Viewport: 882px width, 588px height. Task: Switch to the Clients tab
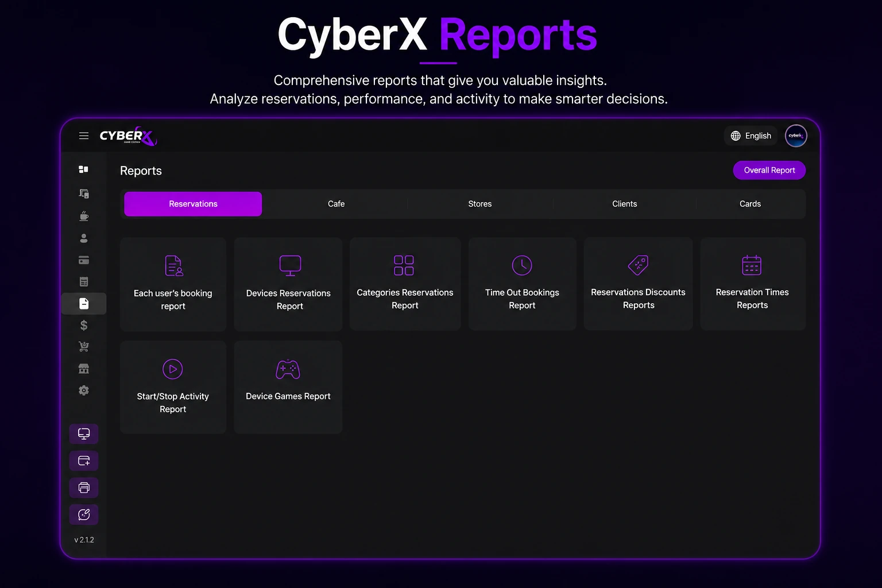click(x=625, y=204)
